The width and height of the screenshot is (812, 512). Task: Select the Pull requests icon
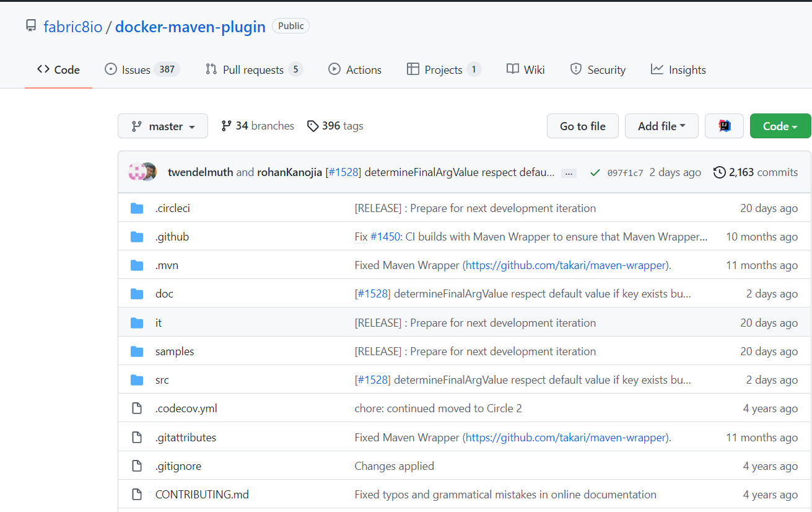pos(211,69)
